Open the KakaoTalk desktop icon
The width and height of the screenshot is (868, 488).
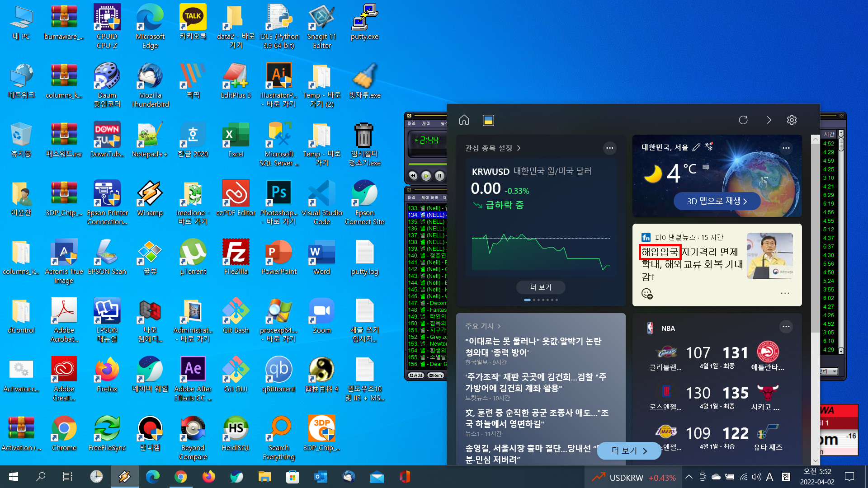pyautogui.click(x=193, y=23)
